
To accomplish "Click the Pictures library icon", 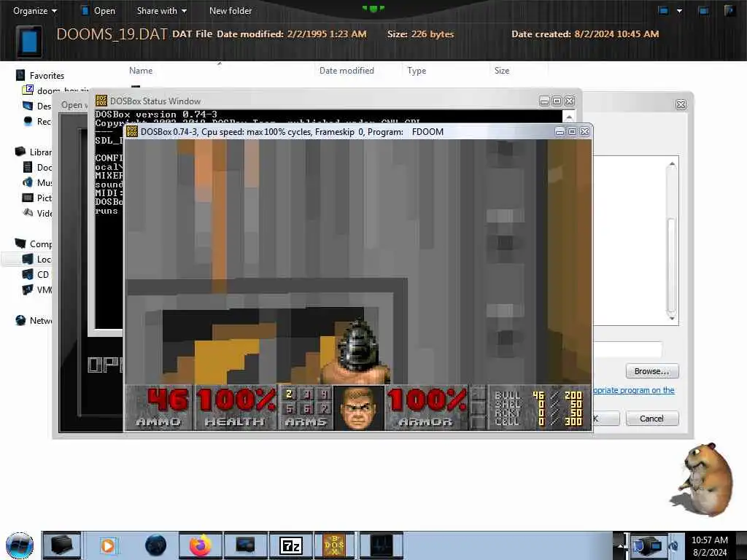I will 28,198.
